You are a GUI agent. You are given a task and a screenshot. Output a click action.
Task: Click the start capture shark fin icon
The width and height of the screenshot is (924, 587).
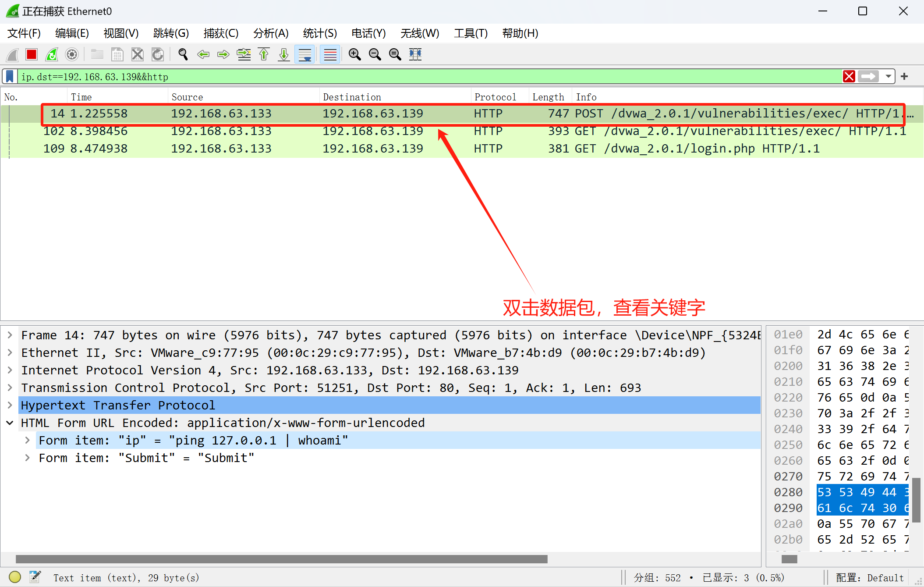pos(12,54)
